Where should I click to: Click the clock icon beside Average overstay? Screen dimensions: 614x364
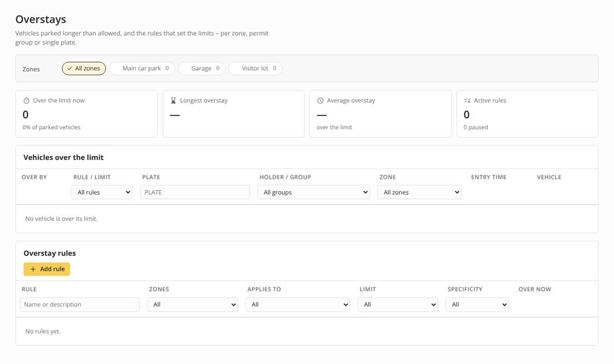click(320, 100)
